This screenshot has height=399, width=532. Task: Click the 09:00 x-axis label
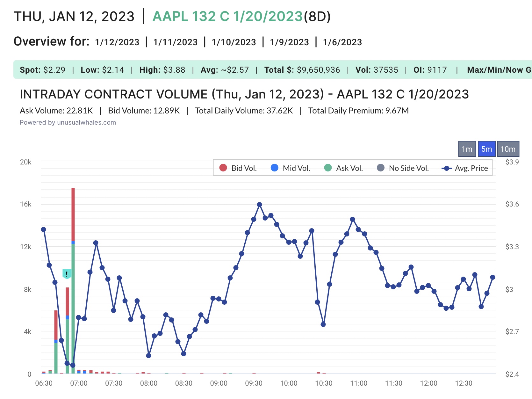click(x=219, y=383)
